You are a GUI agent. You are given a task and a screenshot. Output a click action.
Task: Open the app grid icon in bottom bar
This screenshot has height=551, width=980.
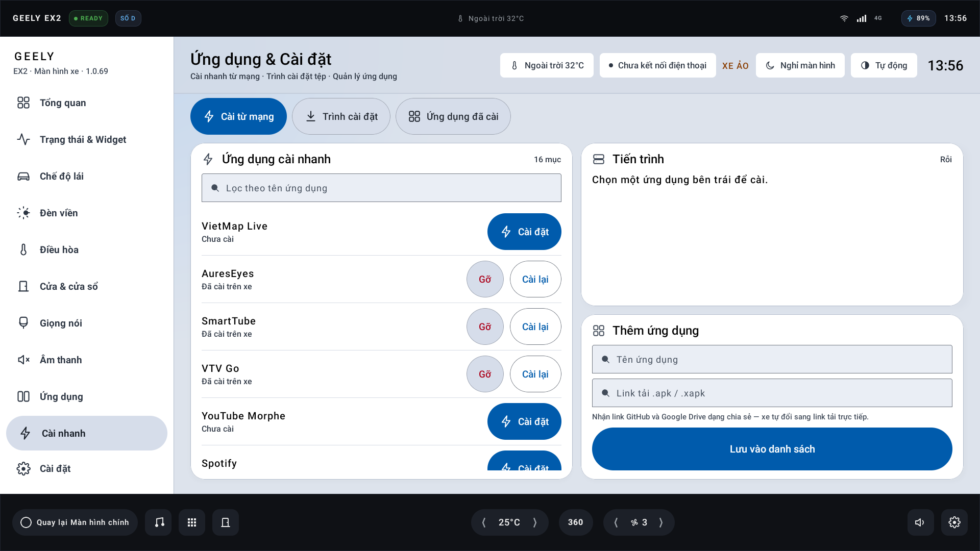pyautogui.click(x=192, y=522)
